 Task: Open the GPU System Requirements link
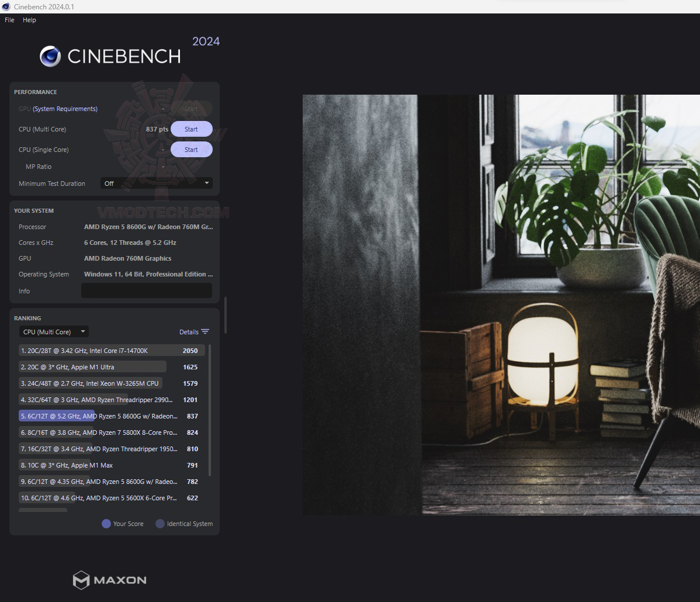pyautogui.click(x=65, y=109)
